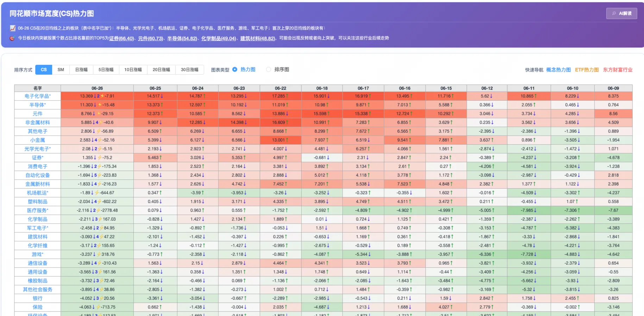Click the target icon before 今日板块内突破
Viewport: 644px width, 316px height.
pos(12,38)
